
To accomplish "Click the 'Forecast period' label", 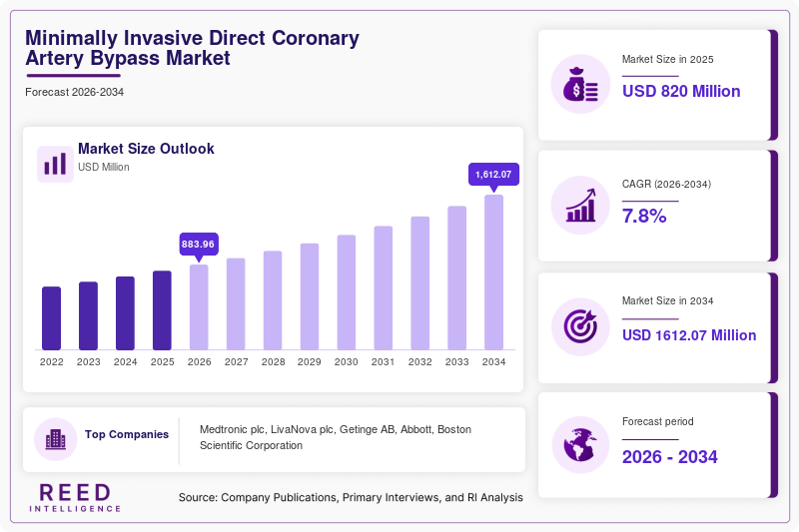I will 658,421.
